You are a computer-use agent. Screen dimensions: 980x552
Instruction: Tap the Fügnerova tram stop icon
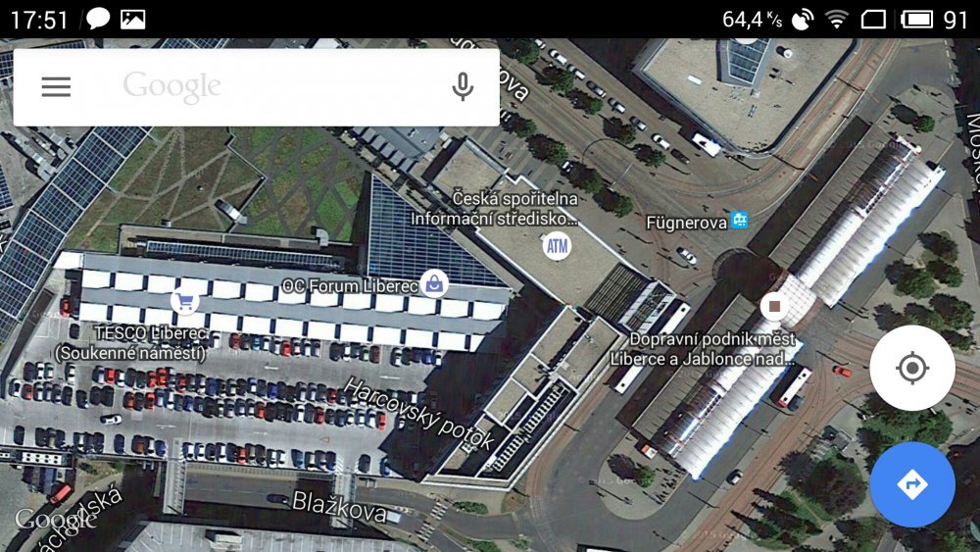(x=739, y=220)
